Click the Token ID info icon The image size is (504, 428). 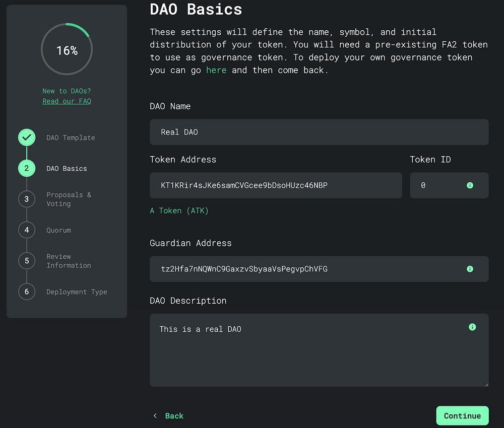(470, 185)
